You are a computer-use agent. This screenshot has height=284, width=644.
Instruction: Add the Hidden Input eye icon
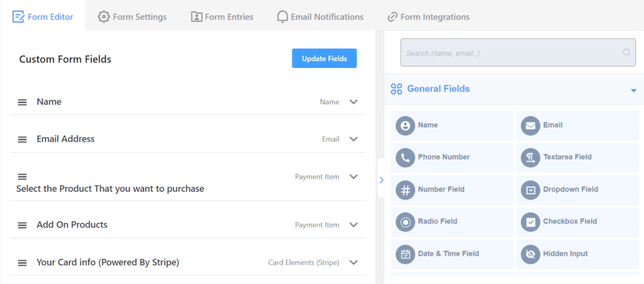(x=531, y=254)
